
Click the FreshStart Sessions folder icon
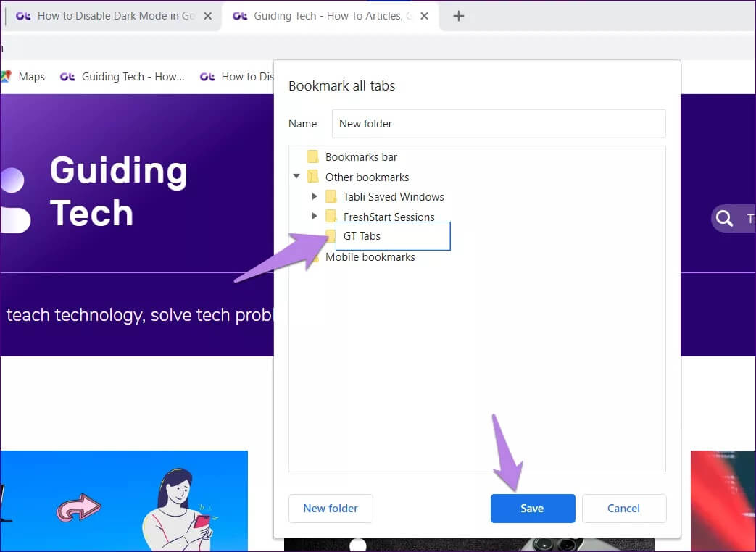[x=331, y=216]
